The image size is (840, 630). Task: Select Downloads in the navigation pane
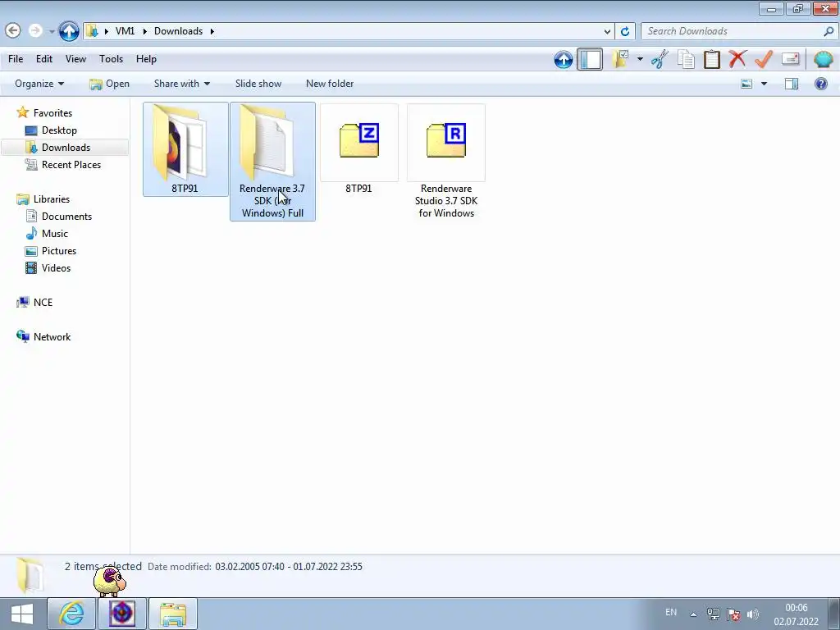66,148
